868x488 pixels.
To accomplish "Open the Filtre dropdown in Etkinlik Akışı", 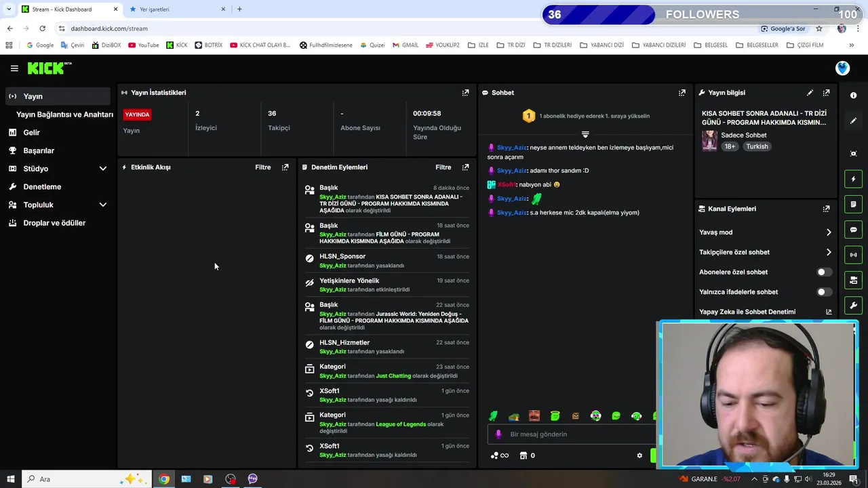I will tap(262, 167).
